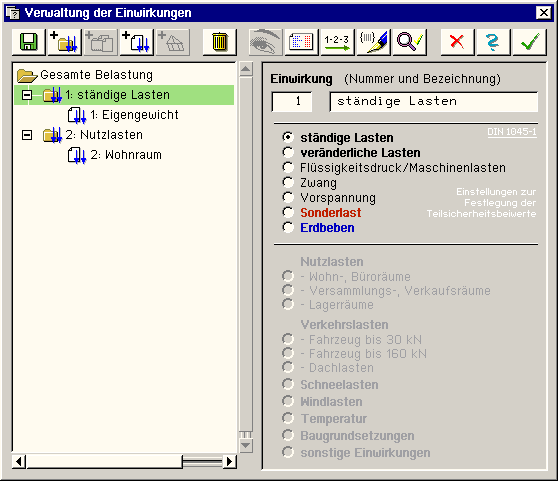The image size is (558, 481).
Task: Open the DIN 1045-1 link
Action: click(x=512, y=132)
